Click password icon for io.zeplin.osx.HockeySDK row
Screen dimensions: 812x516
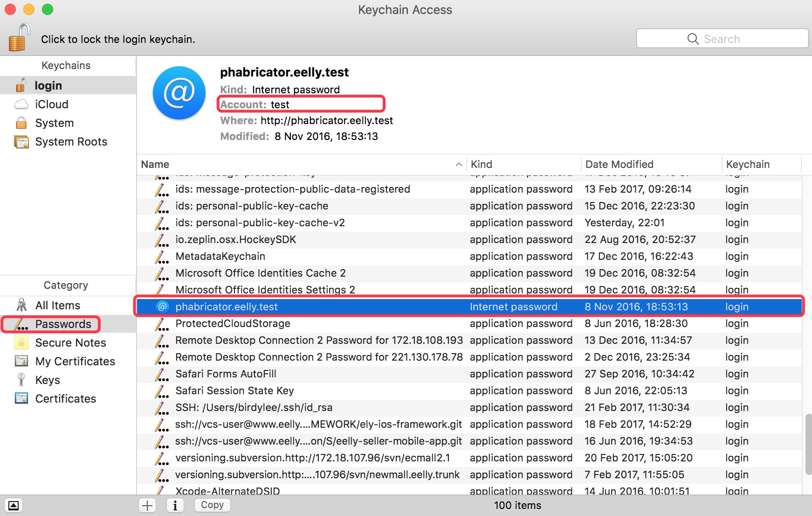(162, 240)
